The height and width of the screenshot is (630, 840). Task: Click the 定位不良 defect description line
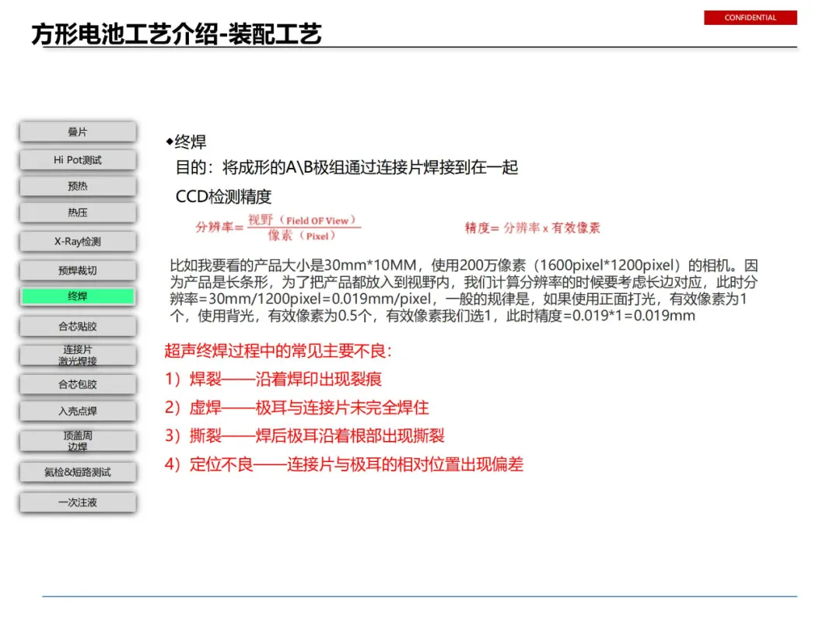[344, 464]
